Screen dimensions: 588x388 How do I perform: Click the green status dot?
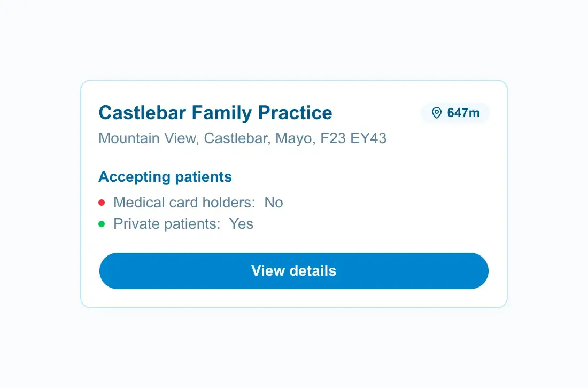pyautogui.click(x=102, y=224)
